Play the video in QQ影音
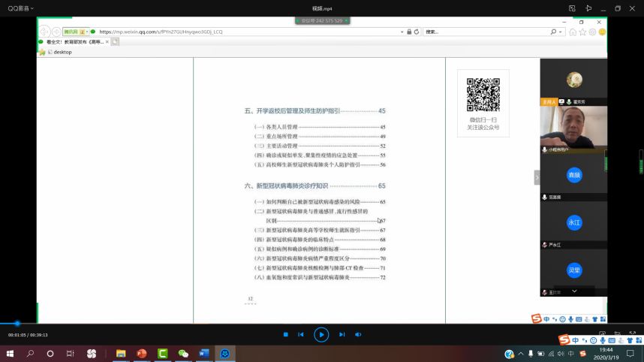Screen dimensions: 644x362 321,334
